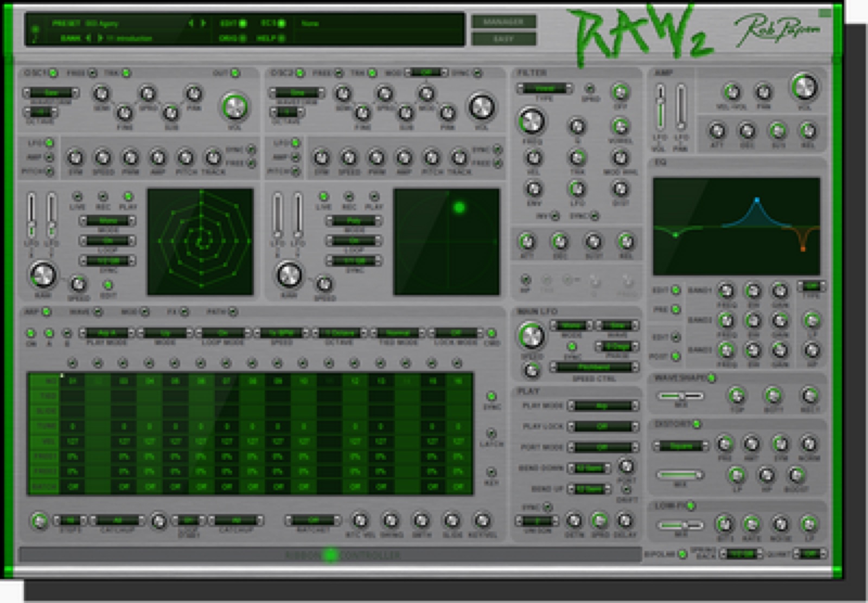
Task: Switch to the PATH page
Action: point(233,312)
